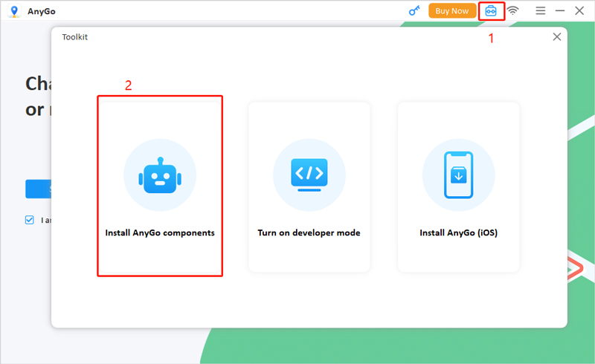This screenshot has width=595, height=364.
Task: Click the AnyGo title text
Action: (x=42, y=11)
